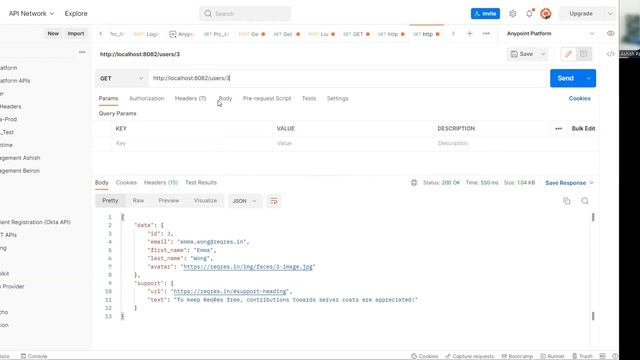Open the help icon in status bar
This screenshot has height=360, width=640.
pos(615,356)
